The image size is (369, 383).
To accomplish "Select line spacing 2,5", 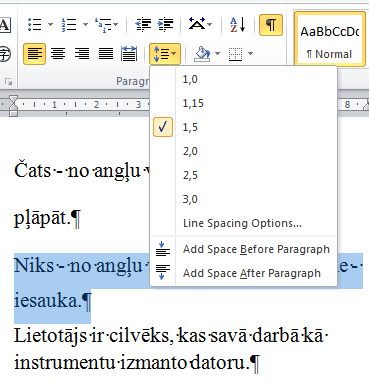I will tap(244, 175).
